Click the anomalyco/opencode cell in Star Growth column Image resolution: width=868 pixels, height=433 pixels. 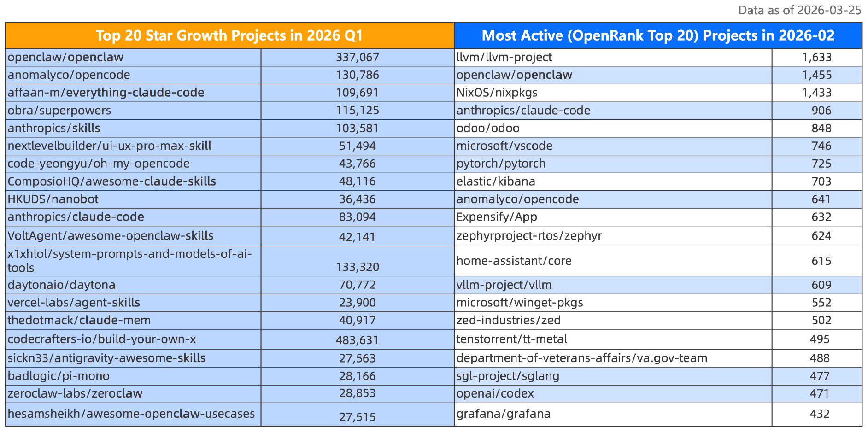[133, 75]
